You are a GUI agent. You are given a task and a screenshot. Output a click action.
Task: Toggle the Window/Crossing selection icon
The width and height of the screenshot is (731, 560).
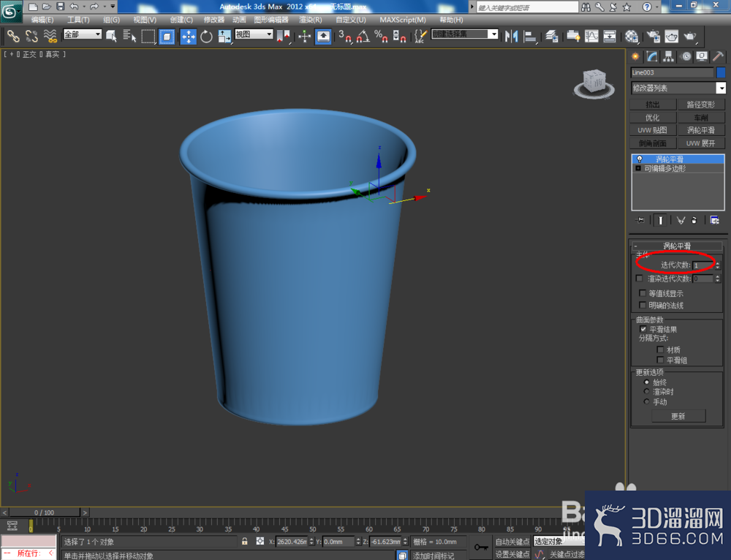click(167, 37)
